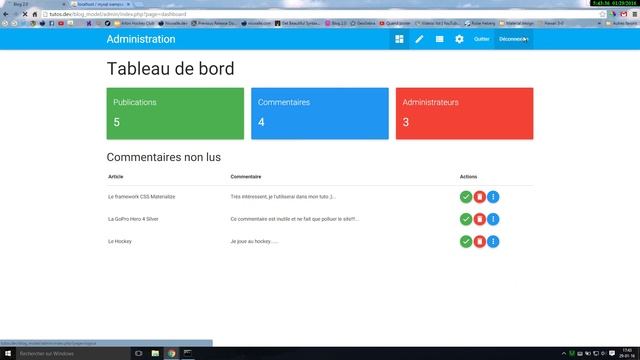
Task: Open File Explorer from the taskbar
Action: tap(155, 353)
